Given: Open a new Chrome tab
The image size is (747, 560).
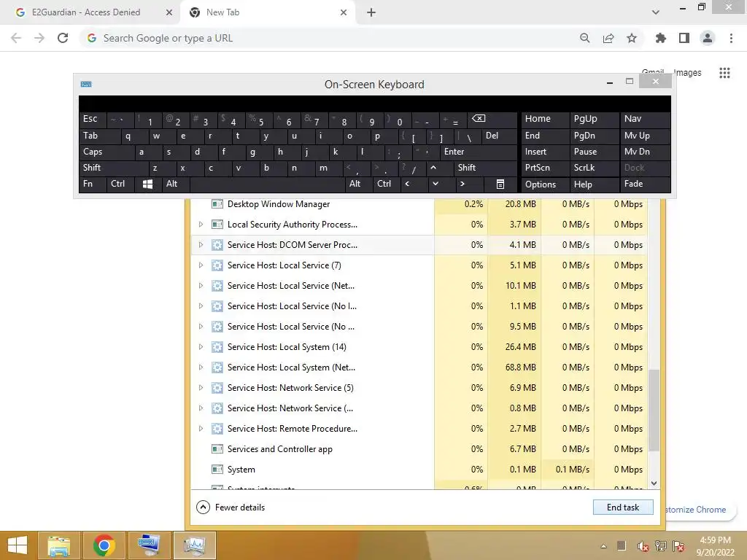Looking at the screenshot, I should pos(371,12).
